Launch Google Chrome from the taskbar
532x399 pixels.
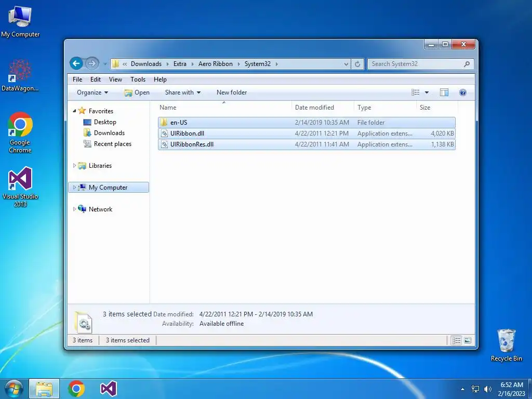coord(76,389)
